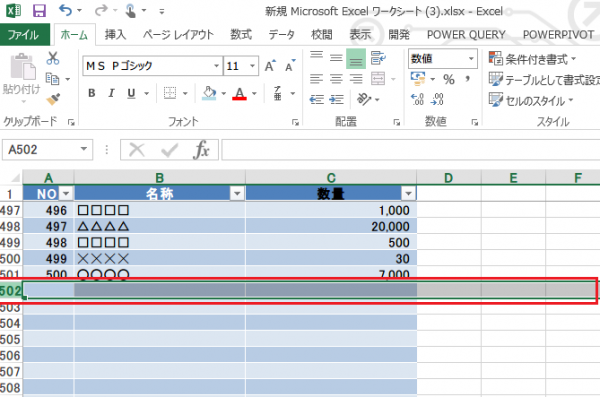
Task: Select the row 505 header
Action: coord(11,340)
